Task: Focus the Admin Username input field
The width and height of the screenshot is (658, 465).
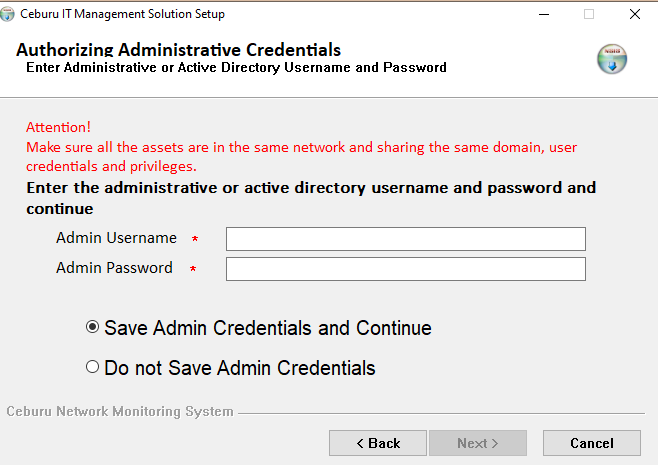Action: [x=406, y=239]
